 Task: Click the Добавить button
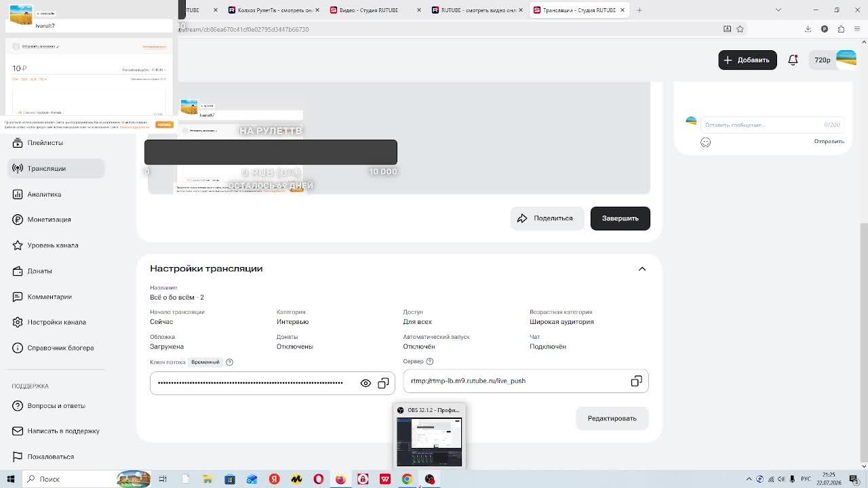point(747,60)
